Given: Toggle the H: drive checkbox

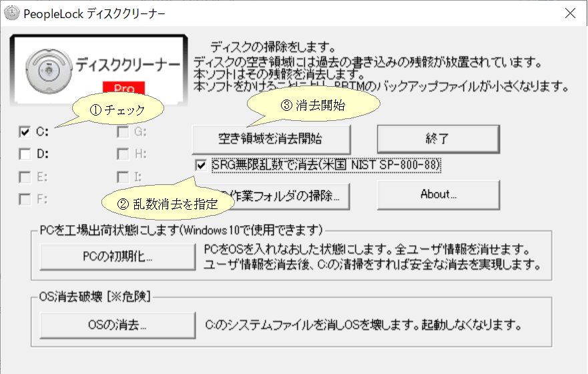Looking at the screenshot, I should (123, 154).
